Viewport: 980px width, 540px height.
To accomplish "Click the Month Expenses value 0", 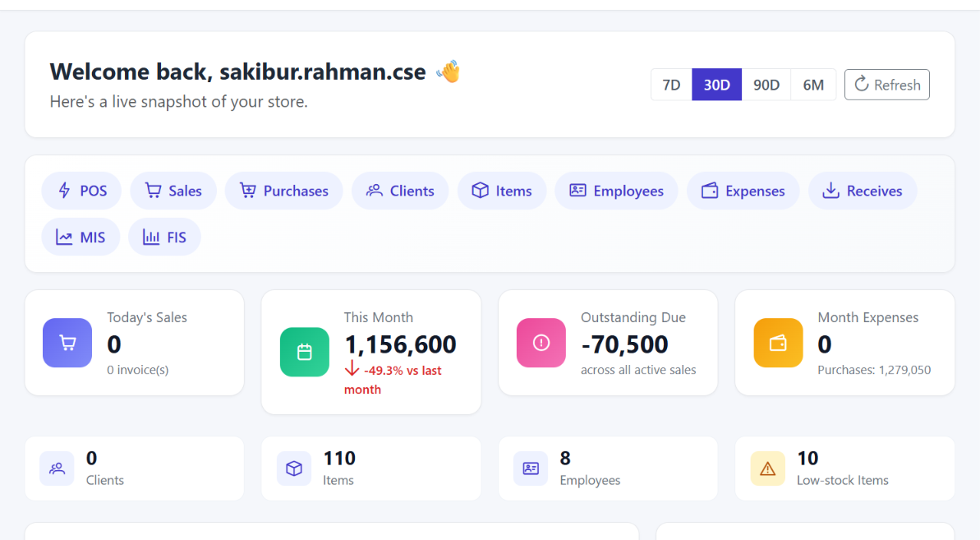I will [x=825, y=344].
